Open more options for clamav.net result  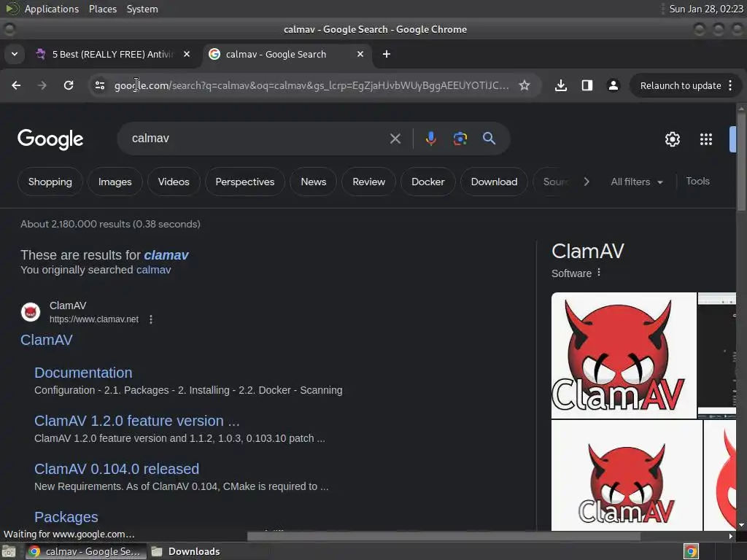(x=151, y=319)
